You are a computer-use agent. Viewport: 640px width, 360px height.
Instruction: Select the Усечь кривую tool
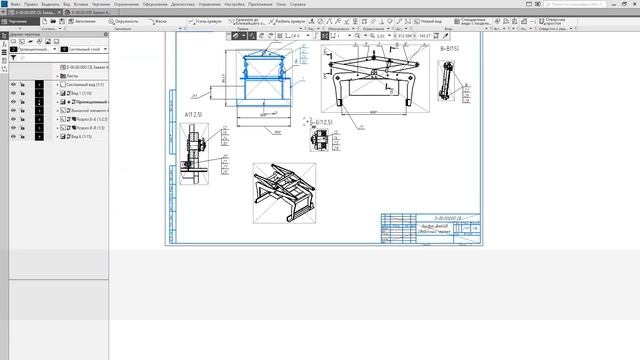pos(205,21)
